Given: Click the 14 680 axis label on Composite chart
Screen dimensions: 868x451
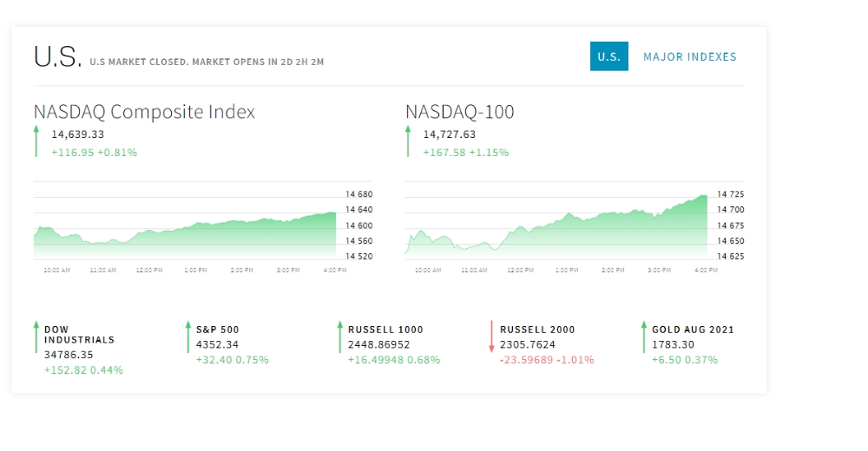Looking at the screenshot, I should (358, 194).
